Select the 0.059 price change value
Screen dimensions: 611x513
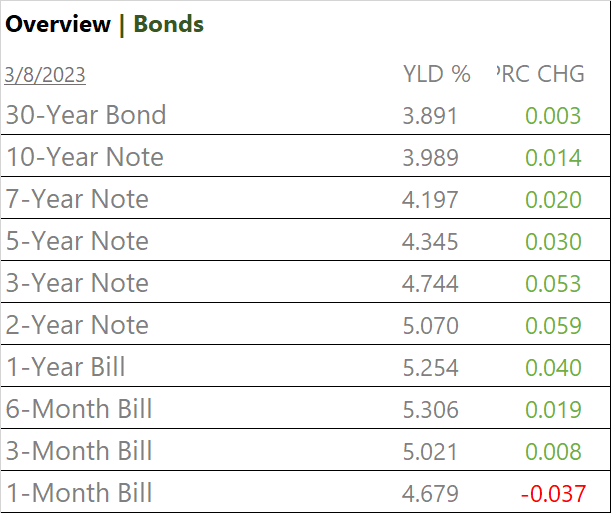(x=553, y=325)
